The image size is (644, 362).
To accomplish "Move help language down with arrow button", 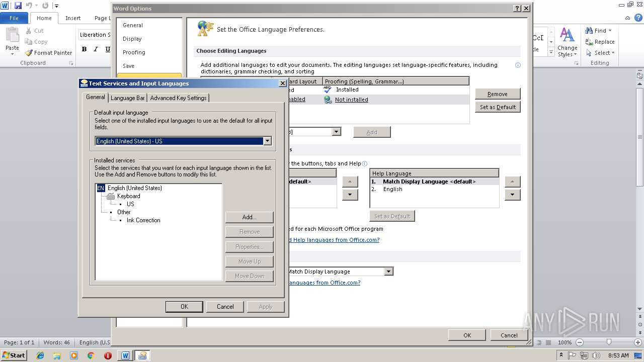I will (x=512, y=195).
